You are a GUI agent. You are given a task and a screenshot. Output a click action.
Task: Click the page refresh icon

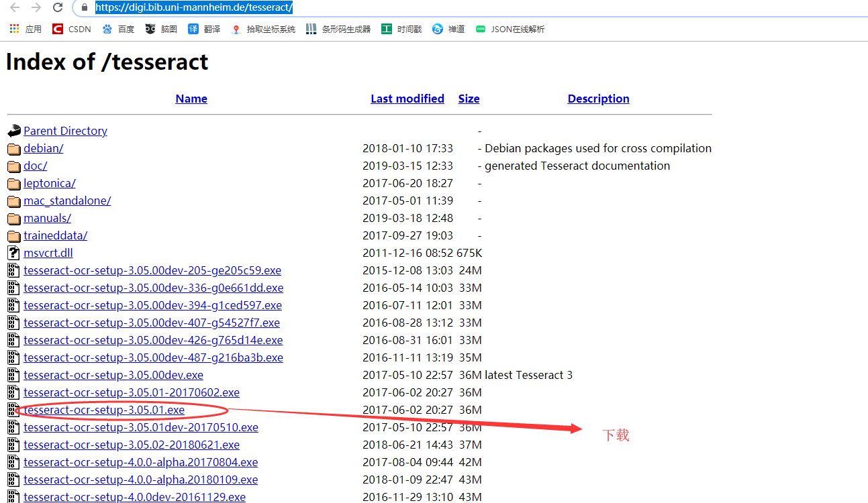point(57,9)
